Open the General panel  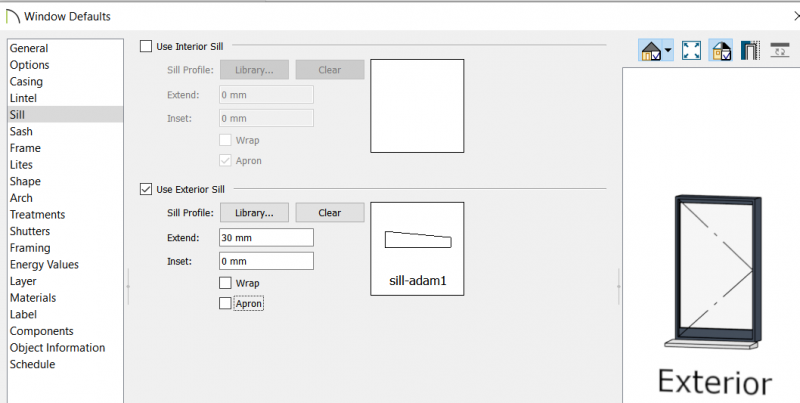tap(29, 48)
